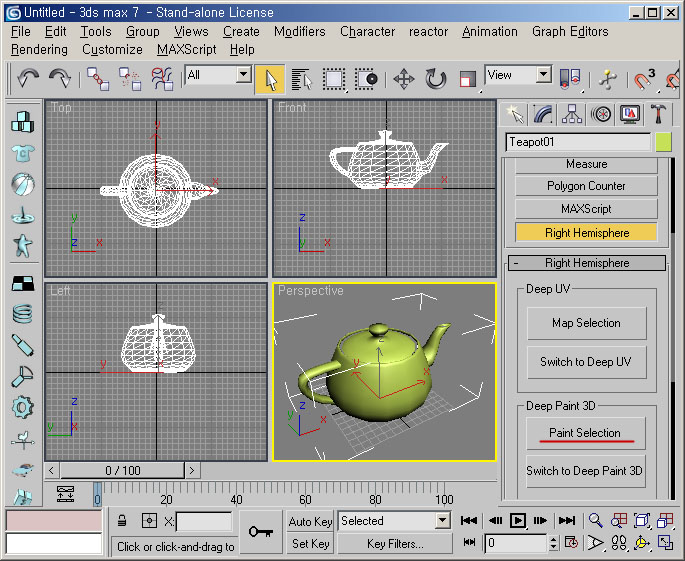
Task: Open the MAXScript menu
Action: 187,49
